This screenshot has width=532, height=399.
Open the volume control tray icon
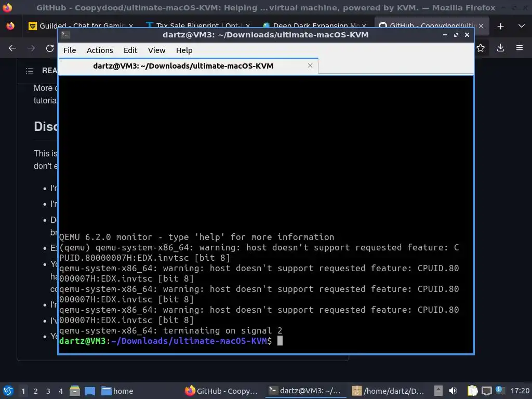tap(453, 391)
